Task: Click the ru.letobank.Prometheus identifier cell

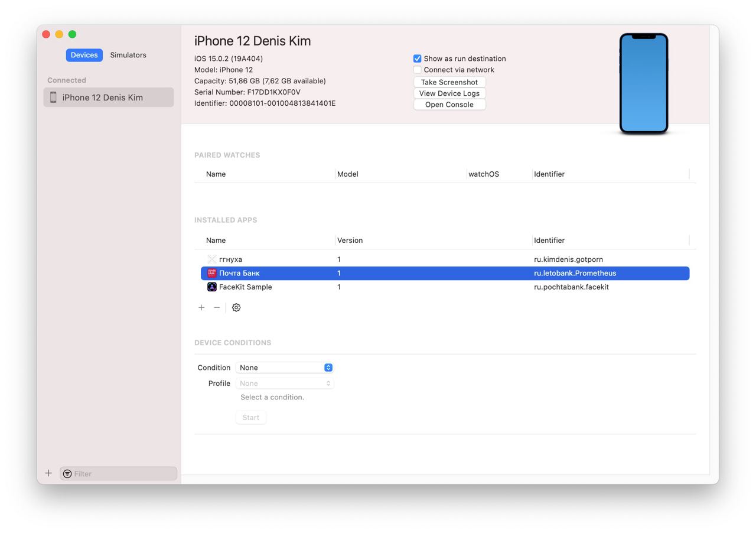Action: pos(575,273)
